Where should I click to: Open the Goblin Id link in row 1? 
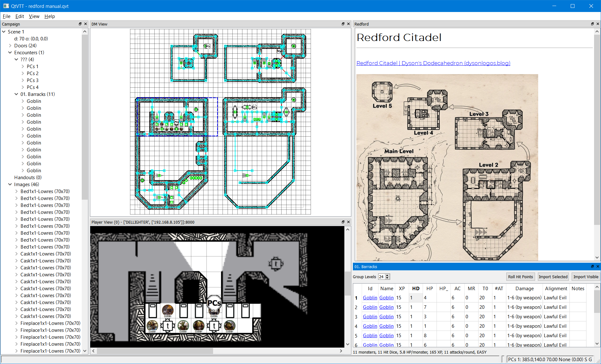pos(370,298)
